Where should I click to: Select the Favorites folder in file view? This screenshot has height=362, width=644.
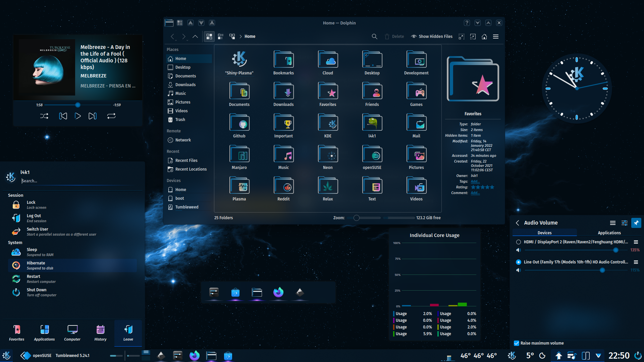click(328, 95)
